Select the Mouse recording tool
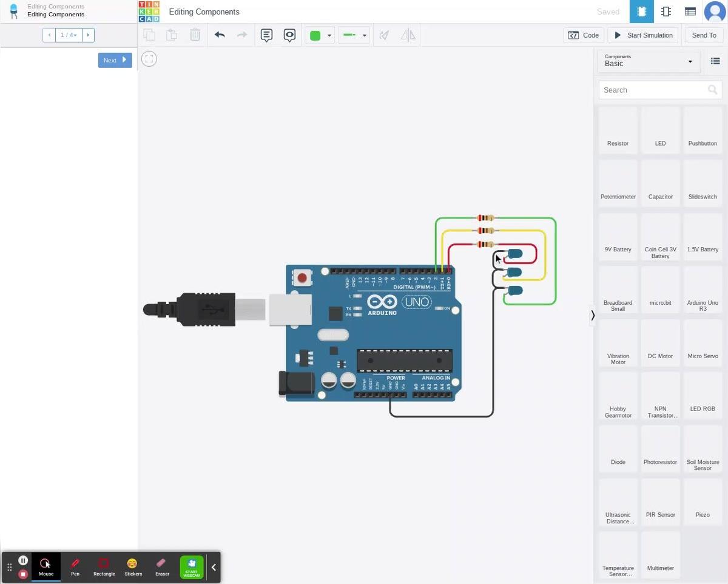 pos(46,567)
